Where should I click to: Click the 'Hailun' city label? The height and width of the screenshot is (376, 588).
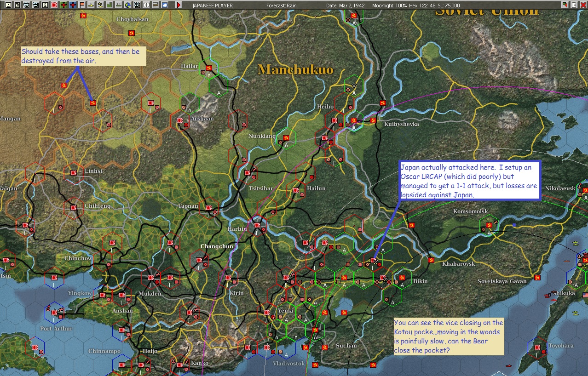click(316, 188)
